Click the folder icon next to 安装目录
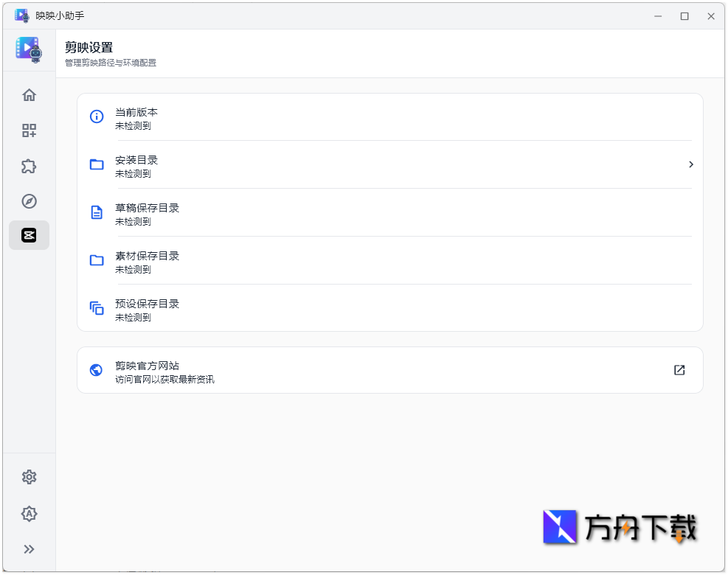This screenshot has height=575, width=728. click(97, 164)
